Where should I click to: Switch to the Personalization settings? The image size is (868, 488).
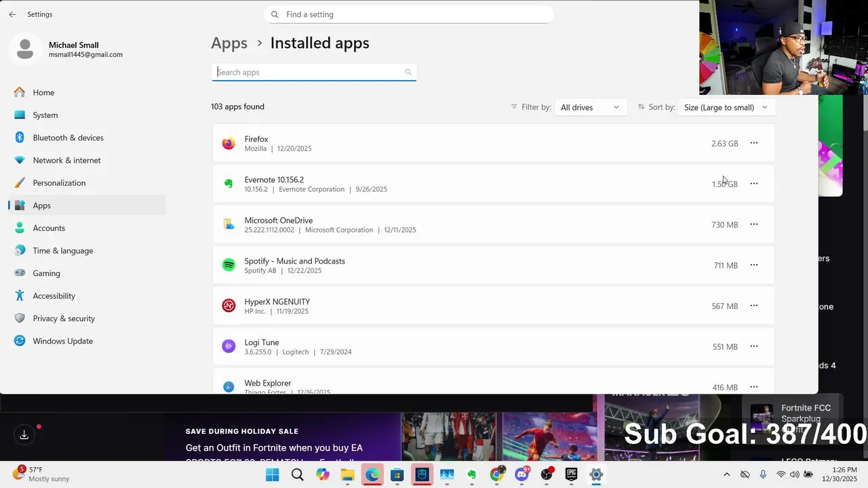(x=87, y=183)
